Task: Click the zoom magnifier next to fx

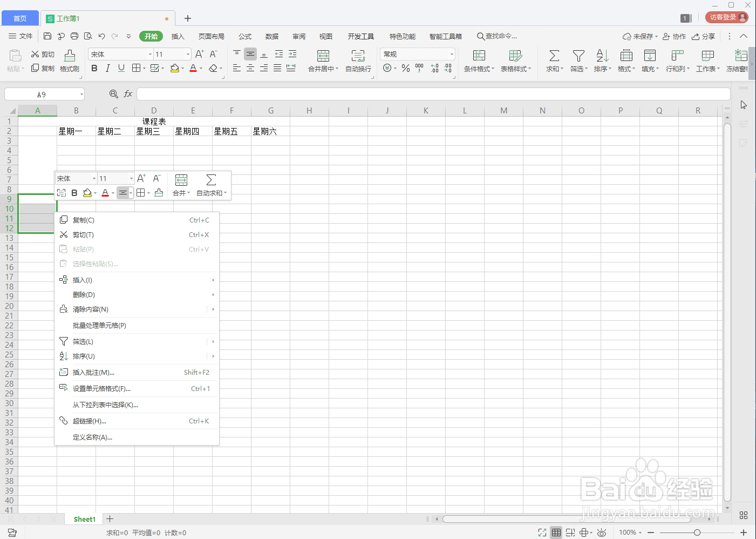Action: [113, 94]
